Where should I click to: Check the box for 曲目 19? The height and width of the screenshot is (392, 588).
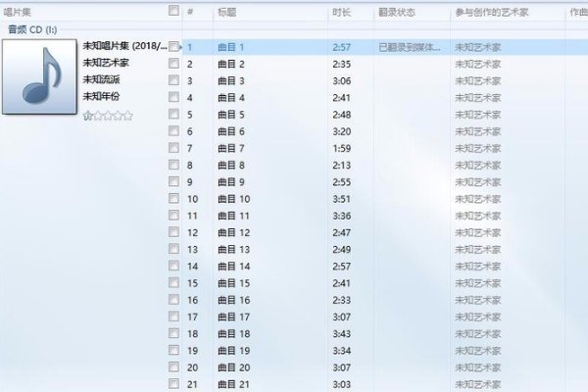point(173,350)
